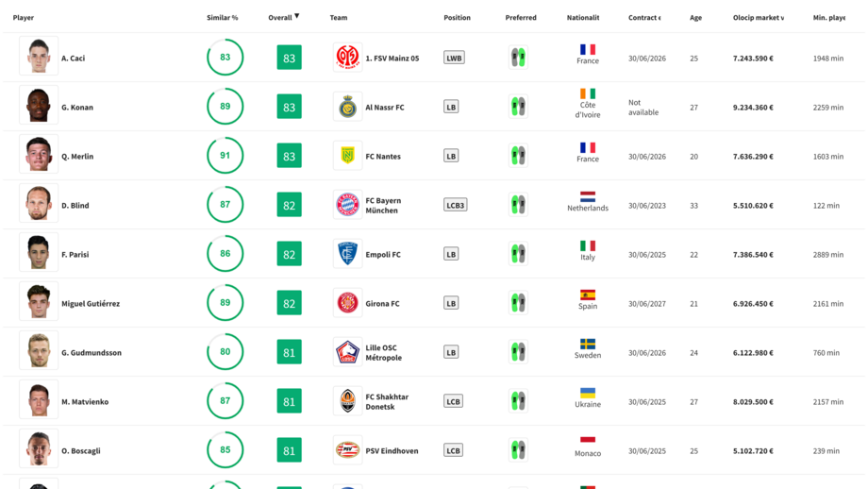
Task: Open Miguel Gutiérrez player name link
Action: (91, 304)
